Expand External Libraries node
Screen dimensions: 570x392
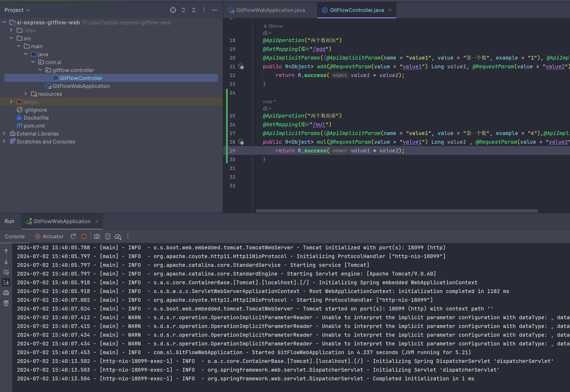point(5,133)
